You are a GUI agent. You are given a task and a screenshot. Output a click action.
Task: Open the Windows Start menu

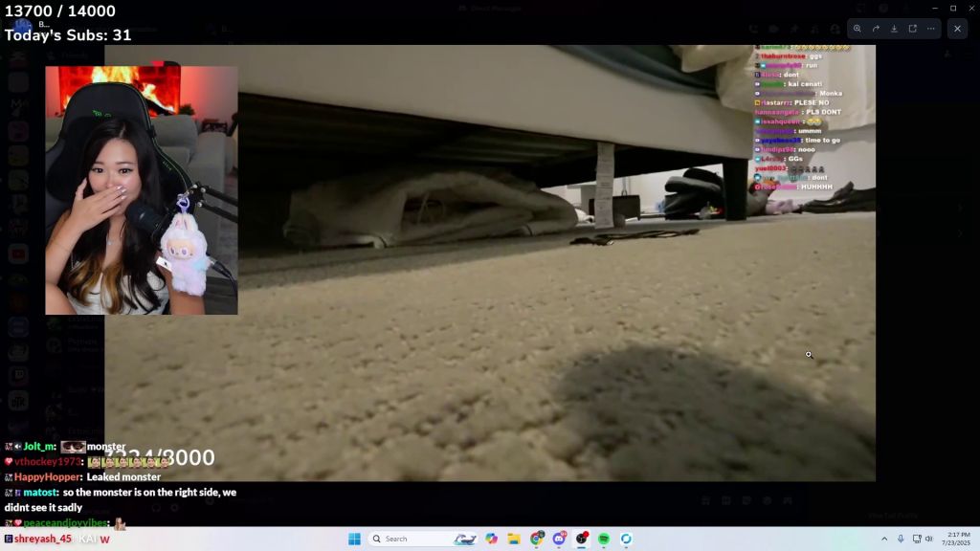click(354, 539)
